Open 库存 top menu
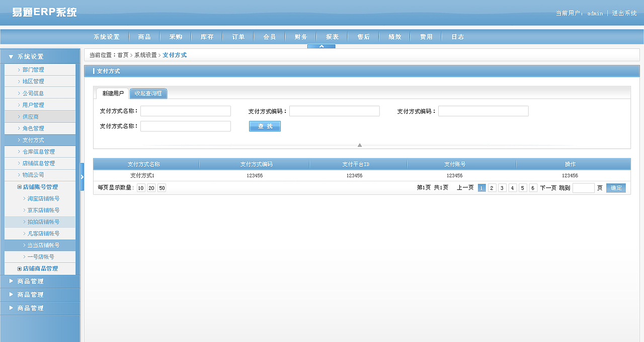The width and height of the screenshot is (644, 342). point(207,37)
